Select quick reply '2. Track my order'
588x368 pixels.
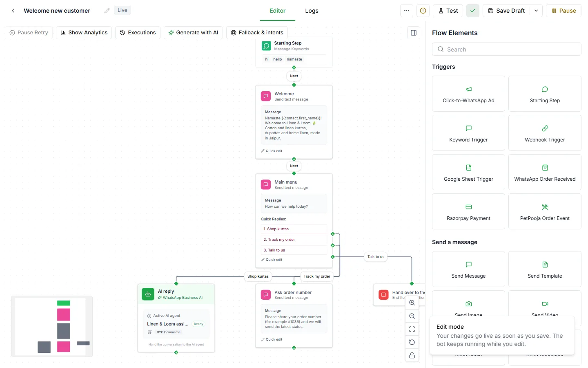click(294, 240)
